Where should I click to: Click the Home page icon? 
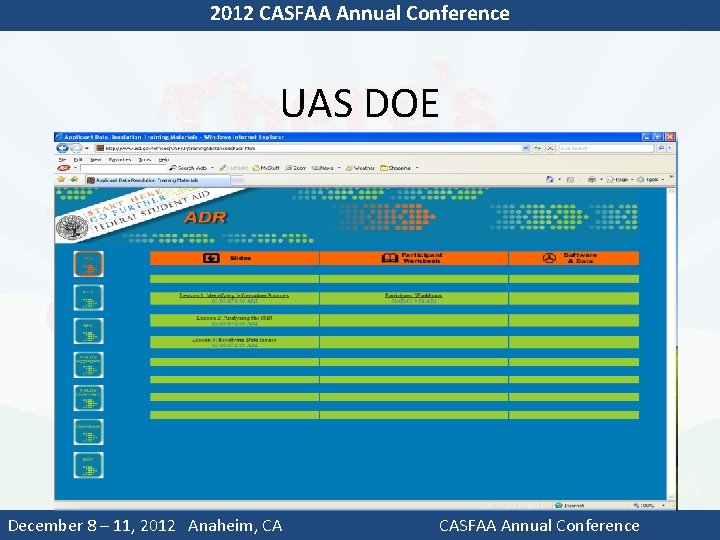point(550,180)
